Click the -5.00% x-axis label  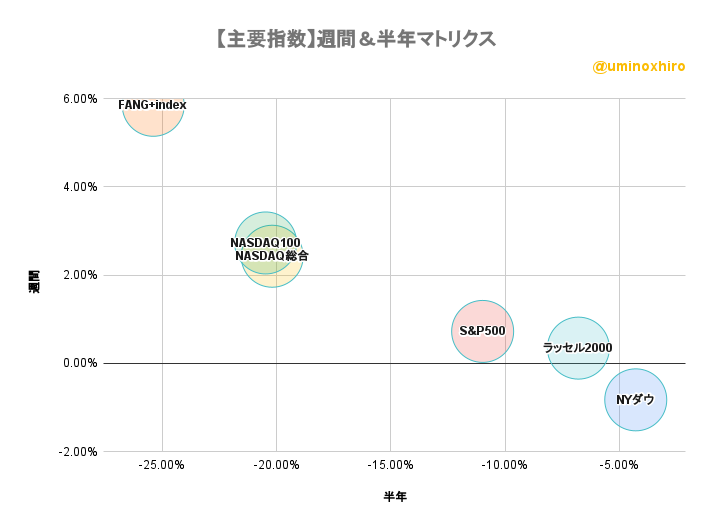619,465
